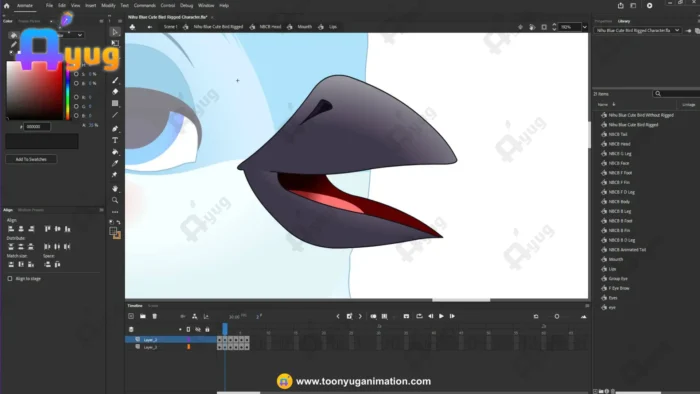This screenshot has width=700, height=394.
Task: Click the Add To Swatches button
Action: click(x=31, y=159)
